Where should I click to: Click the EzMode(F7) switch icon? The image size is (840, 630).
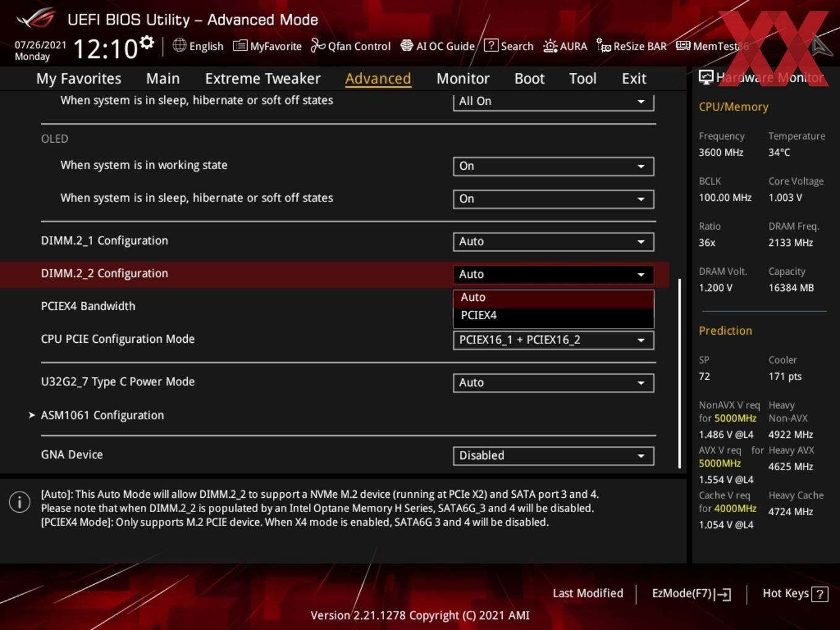(x=723, y=595)
